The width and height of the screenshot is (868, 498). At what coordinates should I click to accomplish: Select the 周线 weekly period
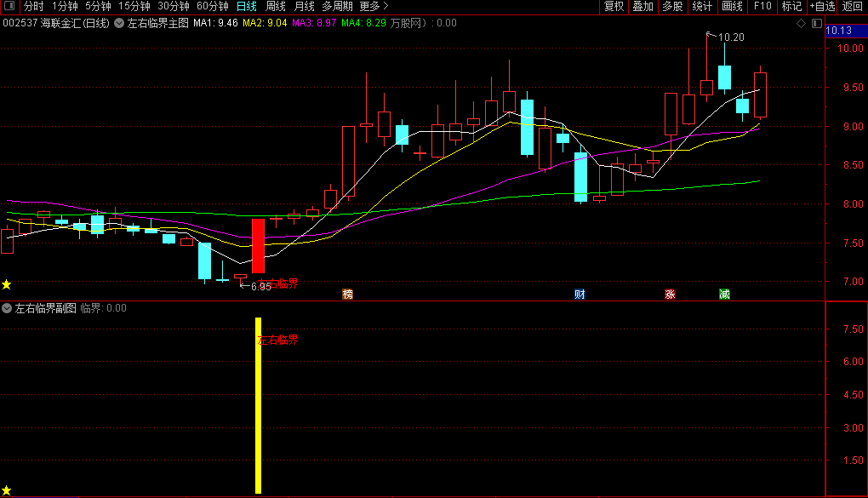click(275, 6)
